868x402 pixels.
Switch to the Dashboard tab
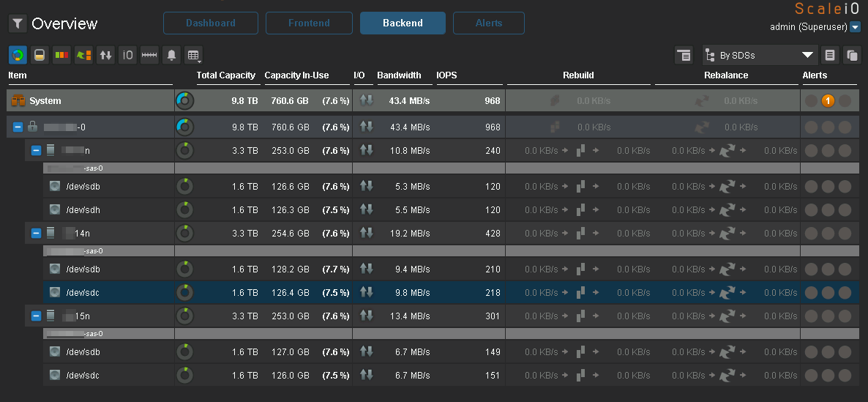pos(211,23)
